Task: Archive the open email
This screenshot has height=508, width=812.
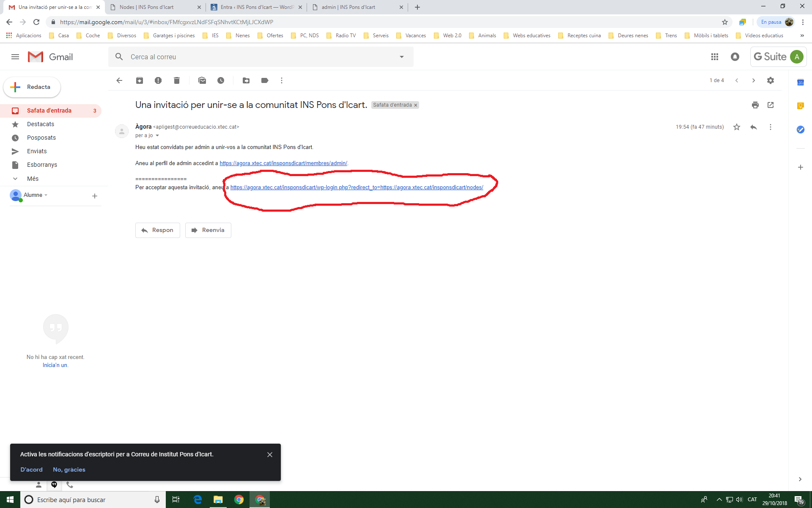Action: (140, 80)
